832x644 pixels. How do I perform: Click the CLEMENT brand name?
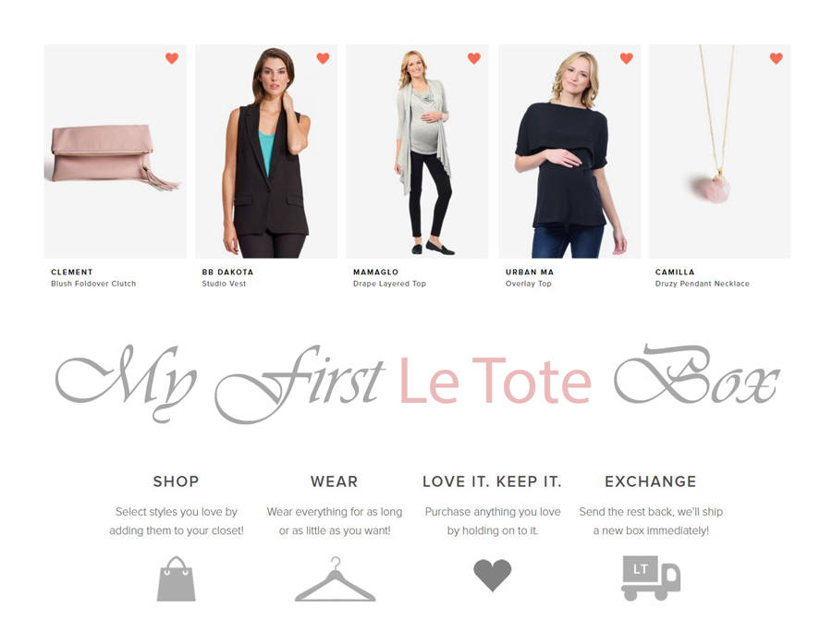[71, 273]
